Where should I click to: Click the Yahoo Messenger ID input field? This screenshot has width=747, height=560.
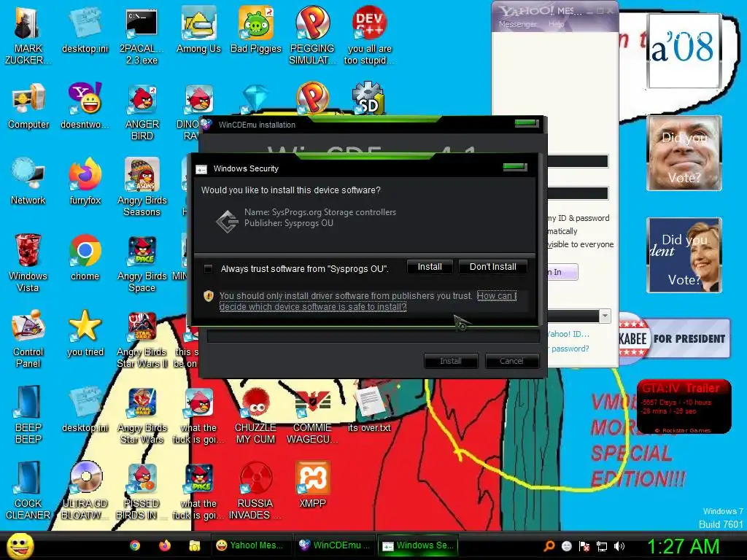coord(578,161)
